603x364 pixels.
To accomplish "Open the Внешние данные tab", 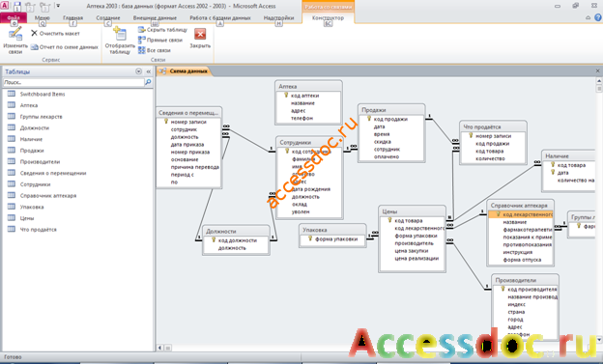I will tap(155, 18).
